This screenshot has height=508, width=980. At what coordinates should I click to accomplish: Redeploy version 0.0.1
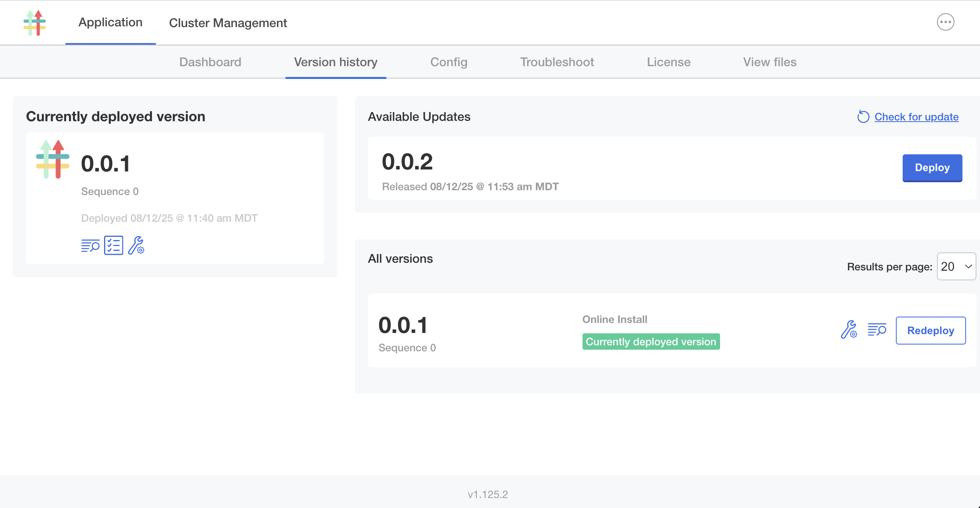tap(931, 330)
